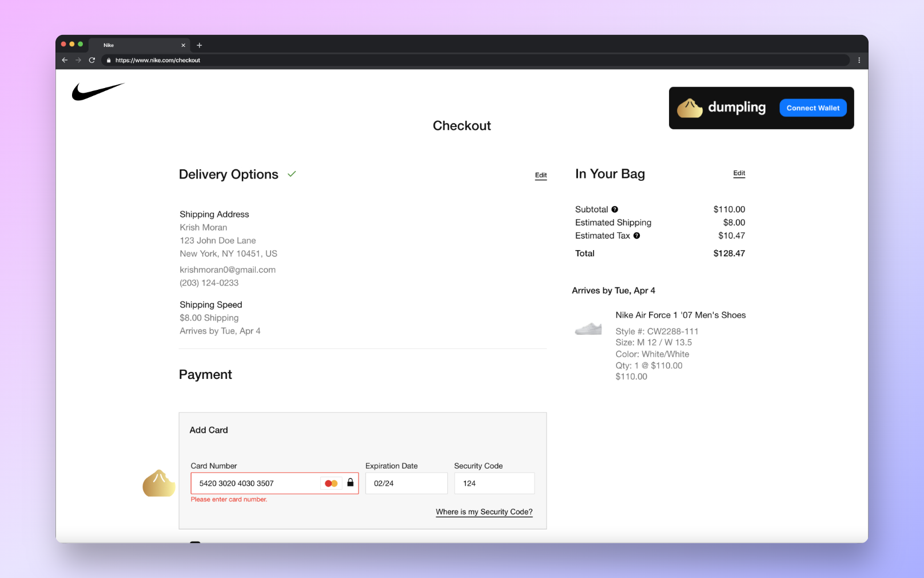Click the address bar URL

pos(158,60)
